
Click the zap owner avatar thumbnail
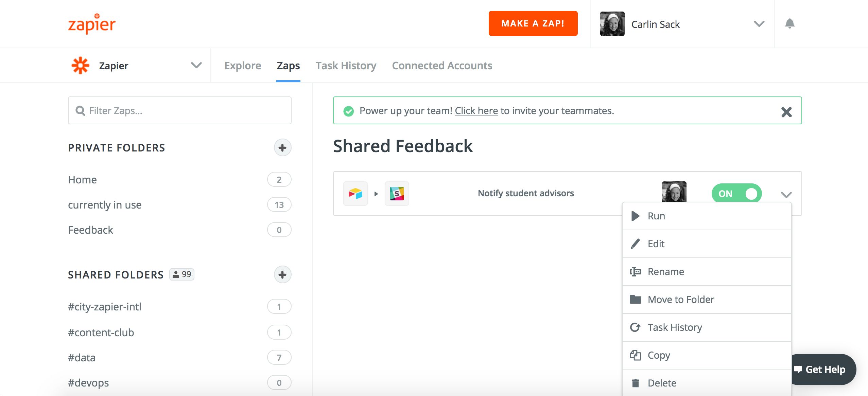pos(674,192)
